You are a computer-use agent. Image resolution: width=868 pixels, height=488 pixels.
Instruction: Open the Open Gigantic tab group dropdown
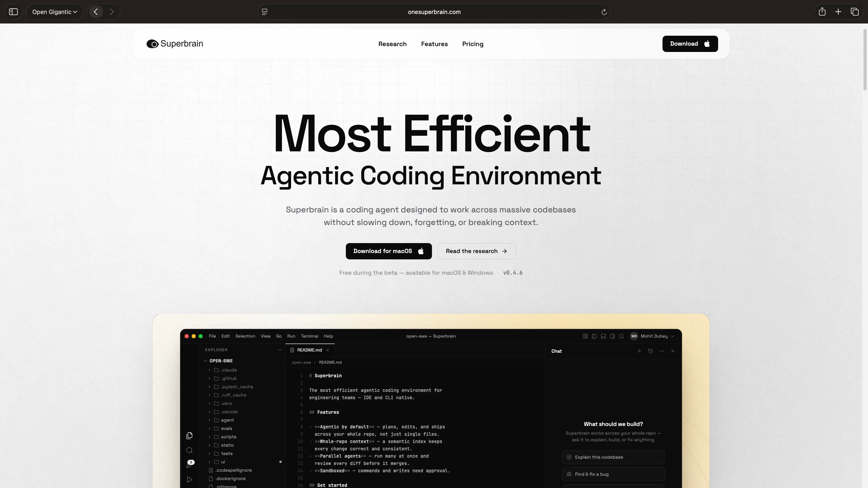click(x=54, y=12)
